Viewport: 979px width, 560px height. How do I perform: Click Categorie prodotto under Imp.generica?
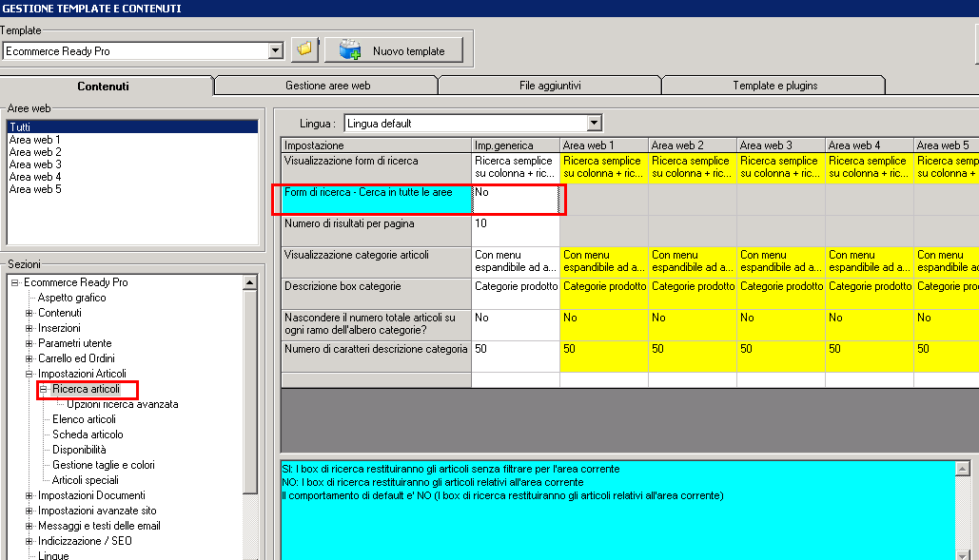(x=516, y=294)
